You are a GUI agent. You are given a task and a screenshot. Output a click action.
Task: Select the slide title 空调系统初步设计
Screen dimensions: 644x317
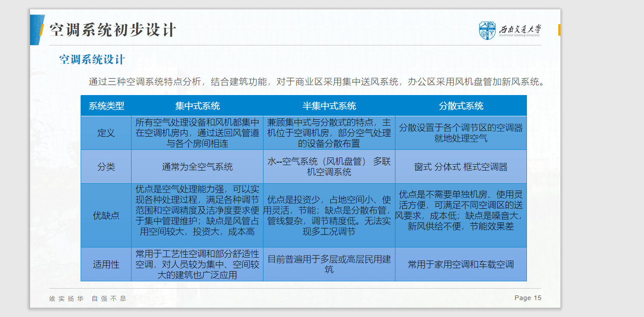point(112,31)
